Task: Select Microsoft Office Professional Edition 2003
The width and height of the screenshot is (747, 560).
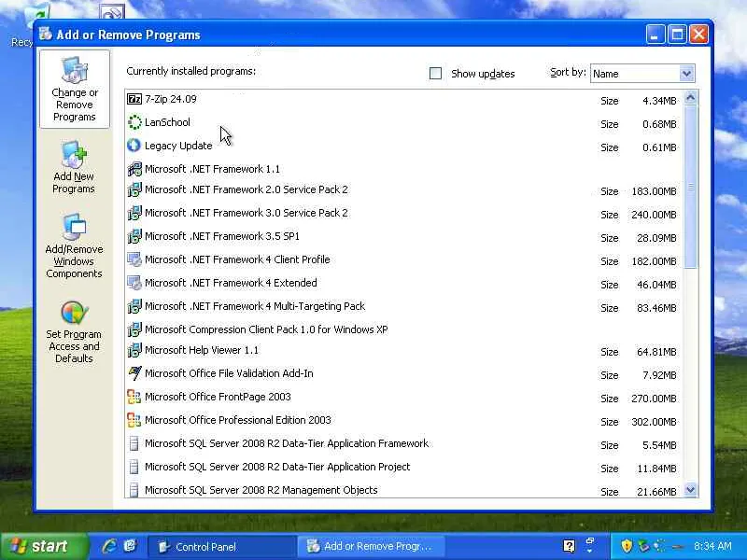Action: click(404, 420)
